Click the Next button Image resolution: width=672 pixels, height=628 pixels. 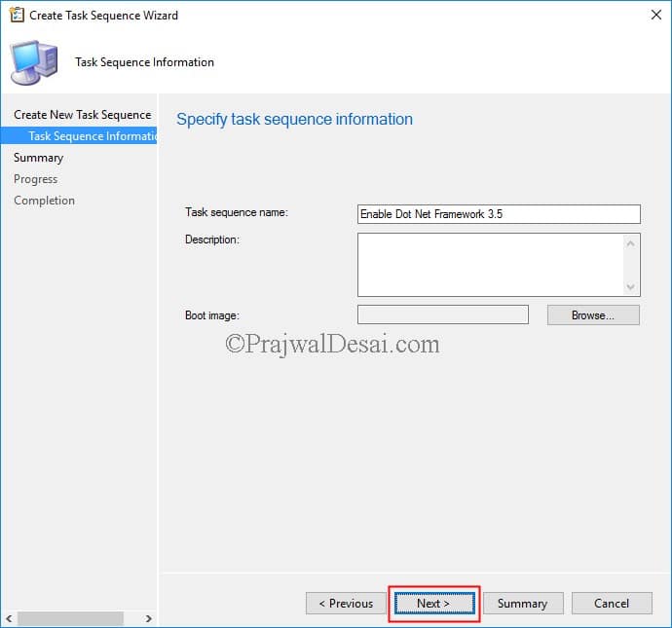coord(434,603)
